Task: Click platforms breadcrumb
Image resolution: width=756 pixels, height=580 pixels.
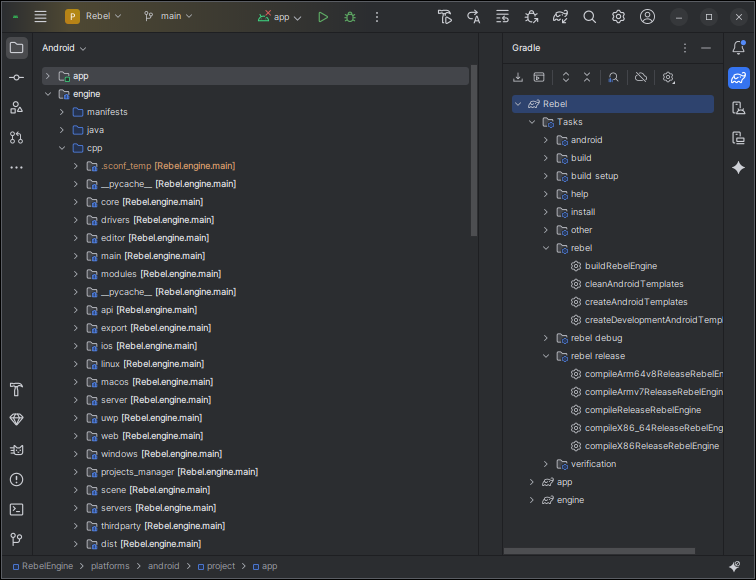Action: (110, 566)
